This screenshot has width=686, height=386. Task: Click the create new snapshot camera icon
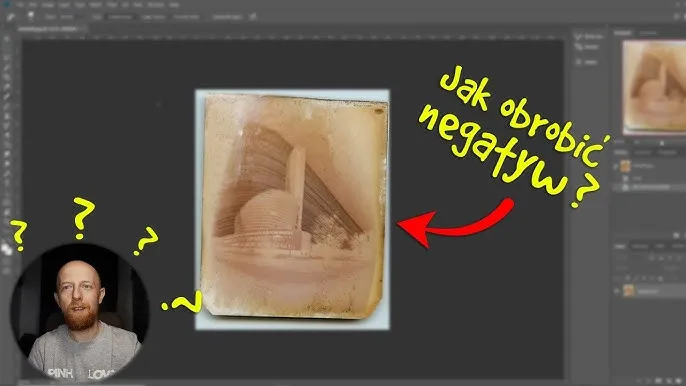[676, 235]
